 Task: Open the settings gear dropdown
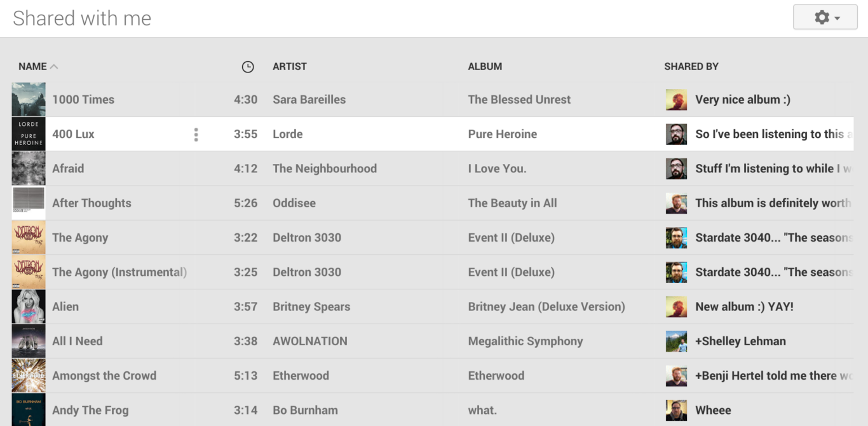pos(825,18)
